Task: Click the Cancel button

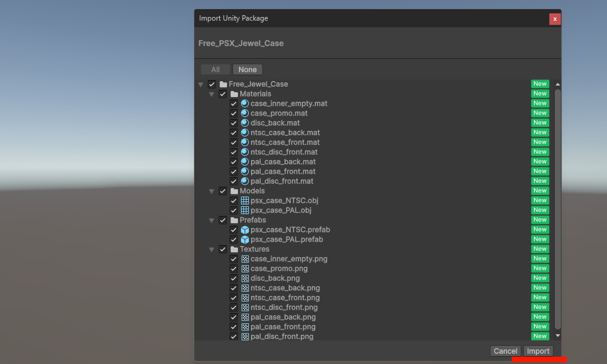Action: [x=505, y=351]
